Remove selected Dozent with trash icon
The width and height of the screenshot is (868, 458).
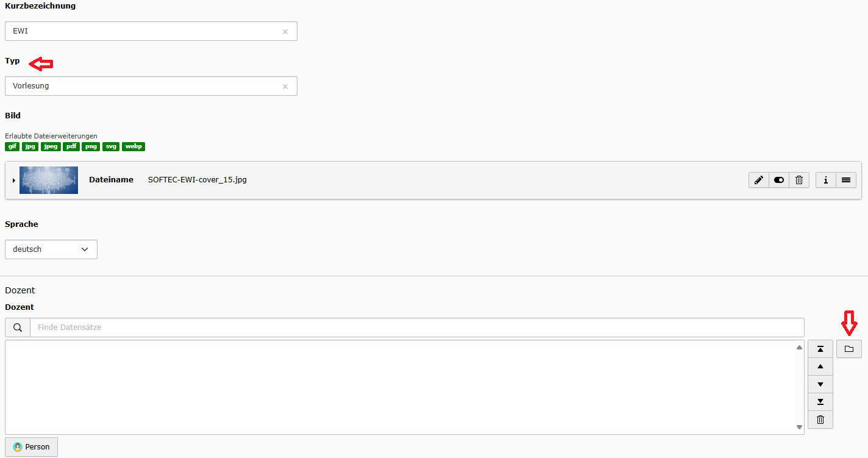click(820, 420)
